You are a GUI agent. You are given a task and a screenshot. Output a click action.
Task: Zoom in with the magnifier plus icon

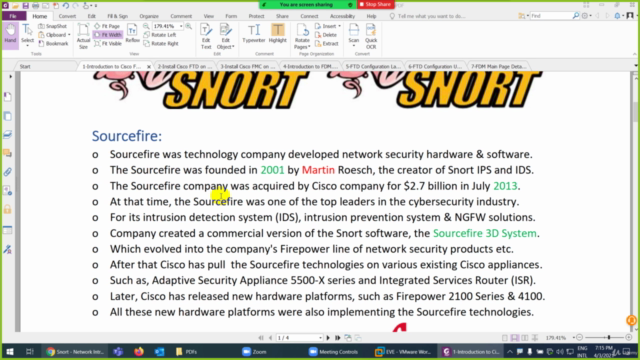[189, 26]
